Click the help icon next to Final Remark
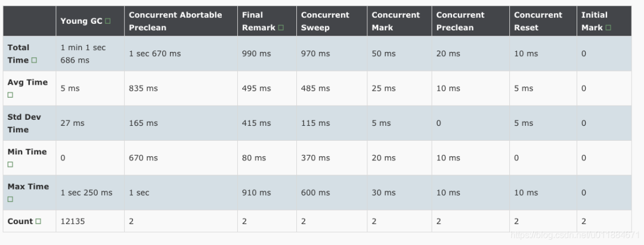 (x=281, y=28)
